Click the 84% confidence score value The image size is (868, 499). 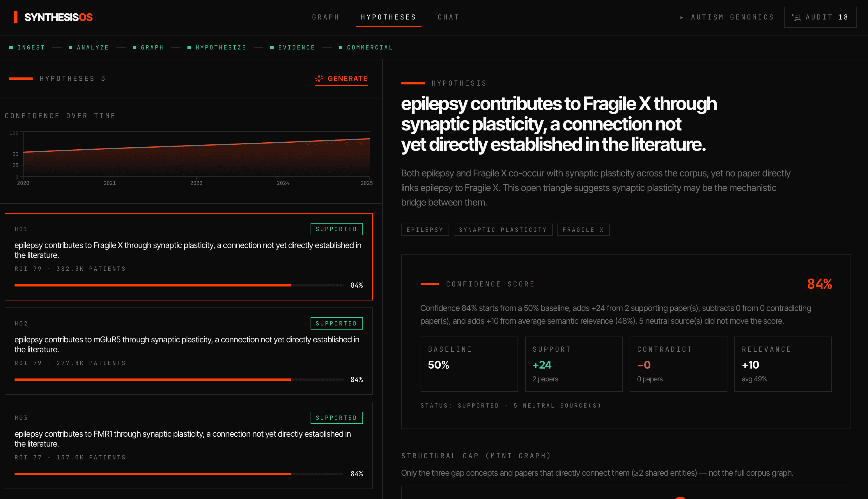pos(819,284)
